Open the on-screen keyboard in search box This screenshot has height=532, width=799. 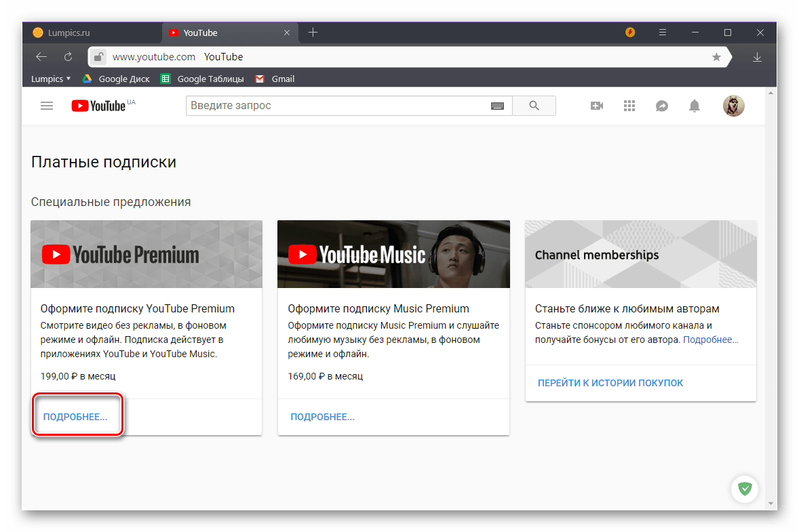(497, 106)
